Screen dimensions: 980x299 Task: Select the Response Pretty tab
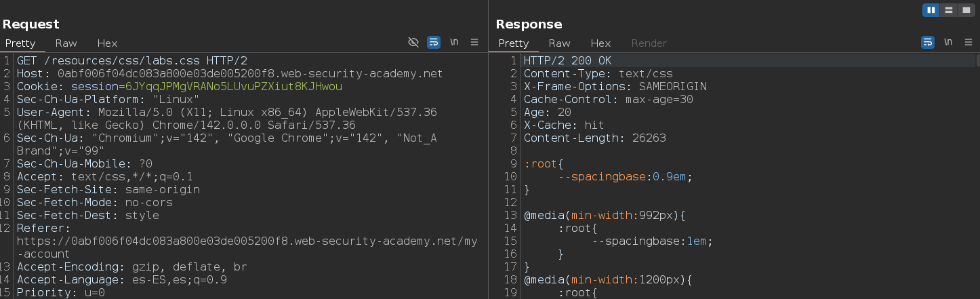tap(514, 43)
